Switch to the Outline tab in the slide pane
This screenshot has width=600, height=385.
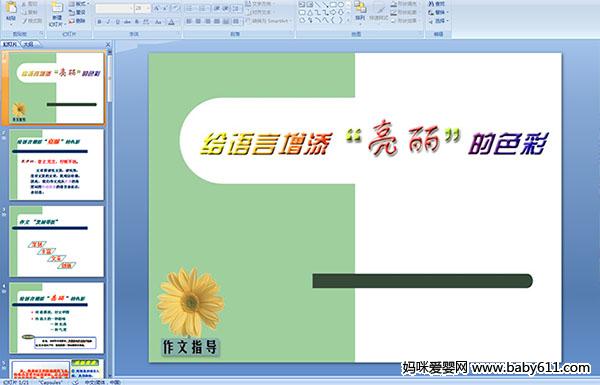point(29,44)
